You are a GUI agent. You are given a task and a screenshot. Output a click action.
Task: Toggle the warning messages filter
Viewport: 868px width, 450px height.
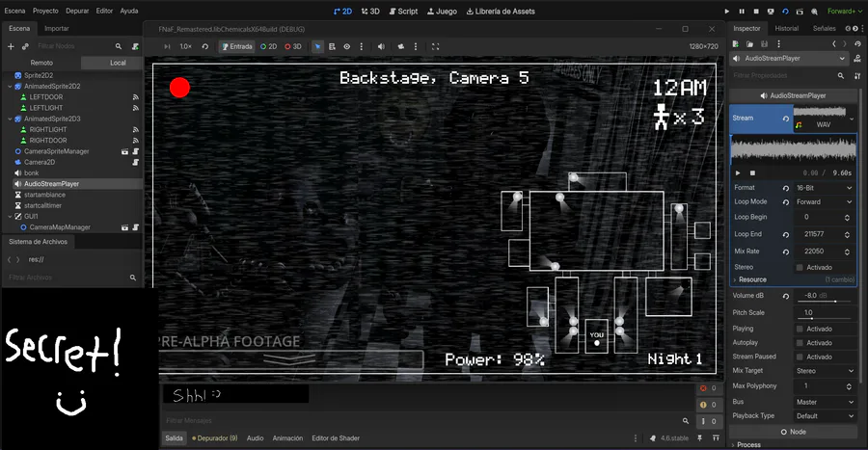[x=709, y=405]
